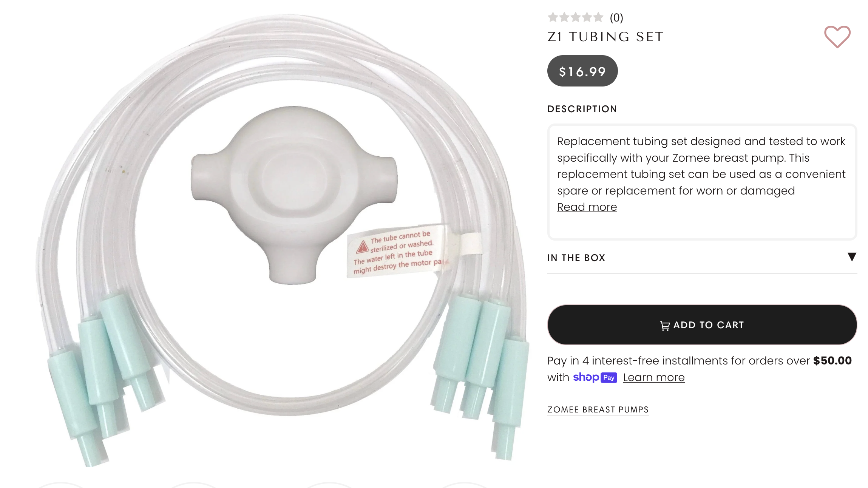Select the first thumbnail below the image

(x=60, y=485)
